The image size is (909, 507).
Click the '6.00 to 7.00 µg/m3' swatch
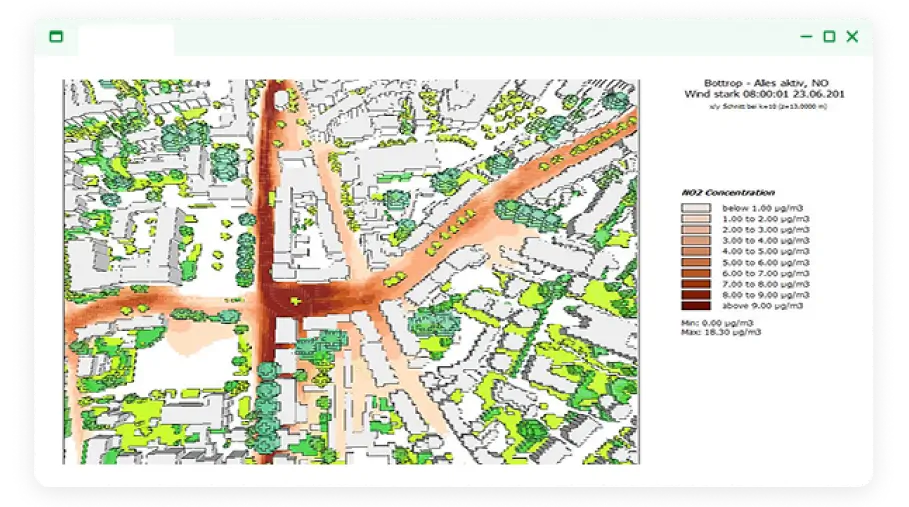(x=696, y=273)
